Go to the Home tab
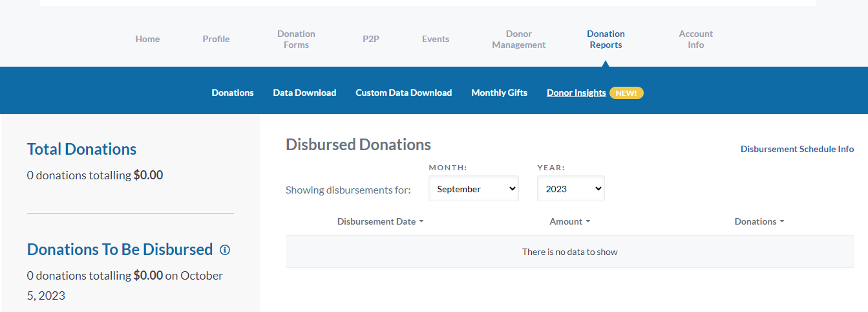Viewport: 868px width, 312px height. point(147,39)
